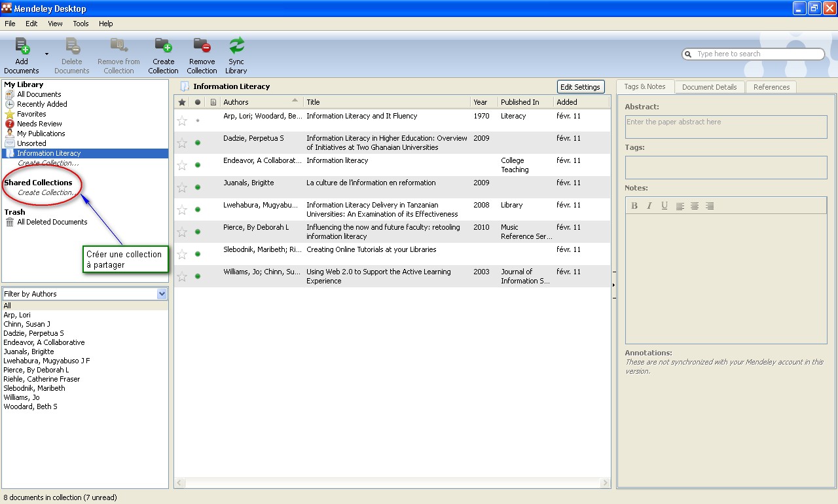Screen dimensions: 838x504
Task: Click the Bold formatting icon in Notes
Action: pyautogui.click(x=634, y=206)
